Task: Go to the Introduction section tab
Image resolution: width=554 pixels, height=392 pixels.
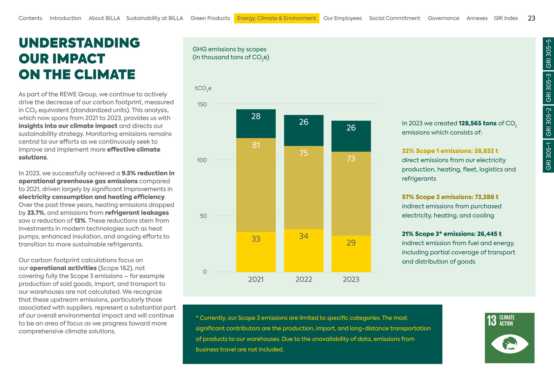Action: coord(66,18)
